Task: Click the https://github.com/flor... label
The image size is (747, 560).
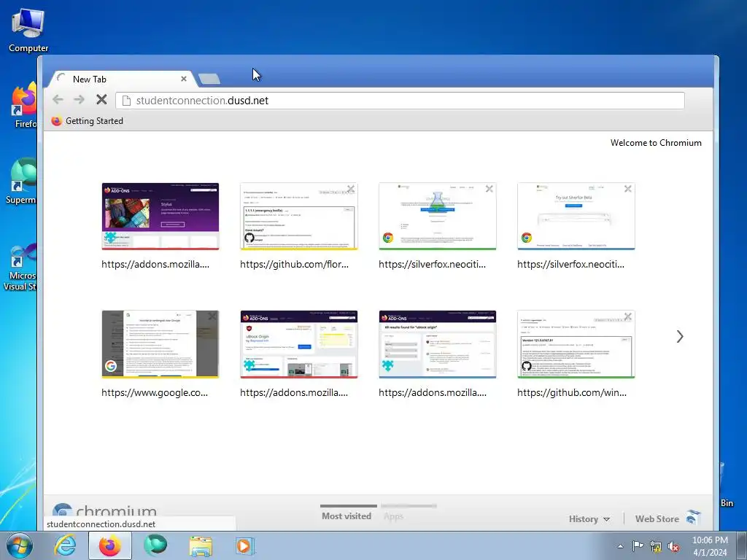Action: pos(295,264)
